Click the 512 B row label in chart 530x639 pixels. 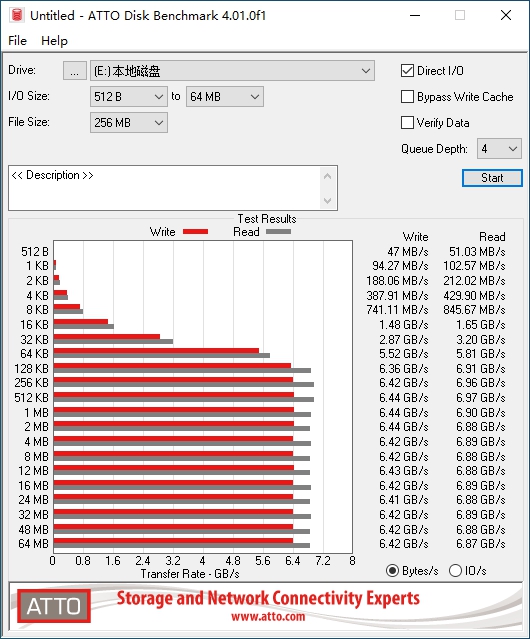point(35,251)
